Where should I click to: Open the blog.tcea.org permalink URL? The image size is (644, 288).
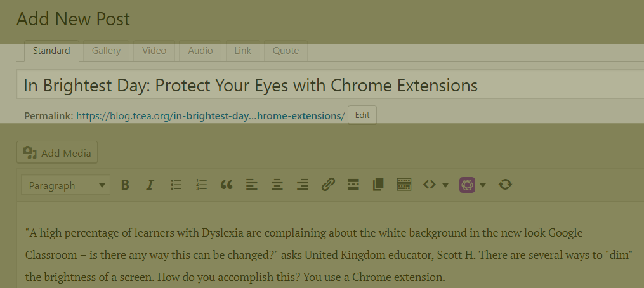click(210, 116)
